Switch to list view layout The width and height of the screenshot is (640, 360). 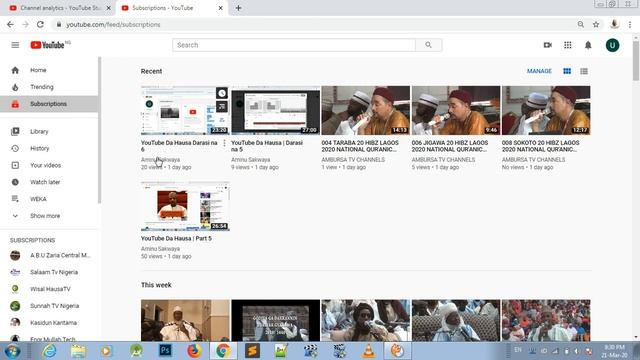(x=584, y=71)
